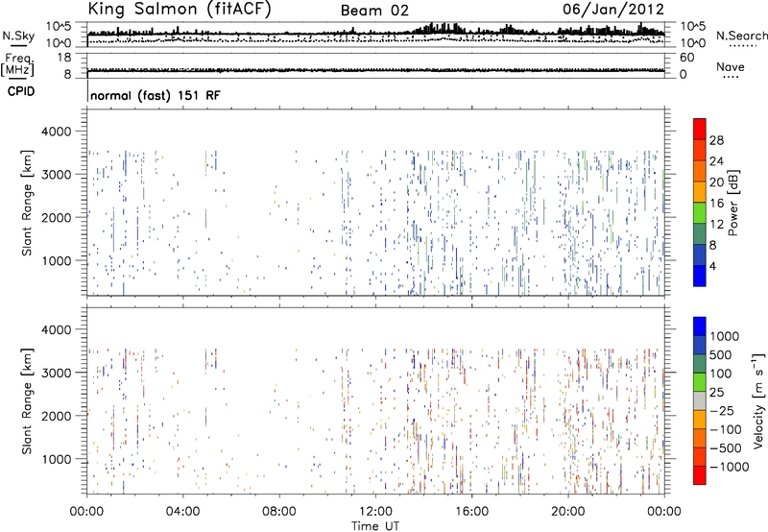Click the '4' tick on Power colorbar
The height and width of the screenshot is (532, 768).
pos(712,266)
